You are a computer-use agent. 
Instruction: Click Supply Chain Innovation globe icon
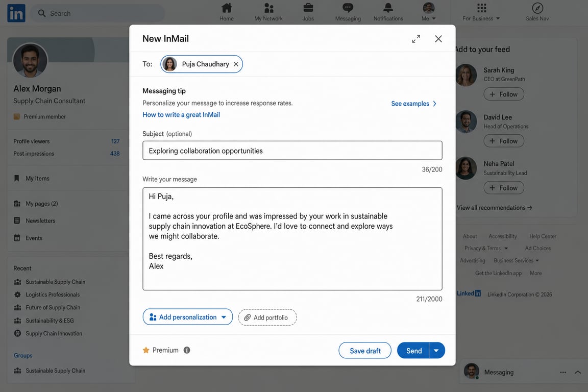17,333
